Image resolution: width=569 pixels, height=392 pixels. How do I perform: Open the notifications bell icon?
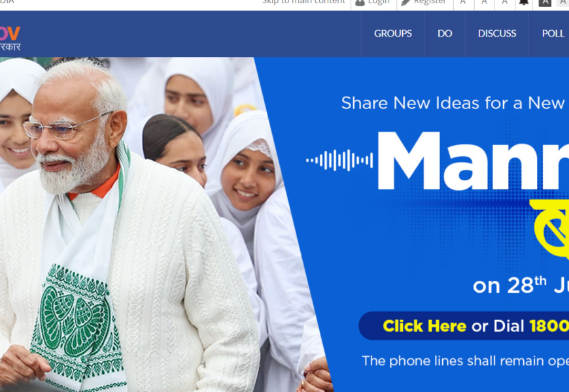tap(524, 3)
